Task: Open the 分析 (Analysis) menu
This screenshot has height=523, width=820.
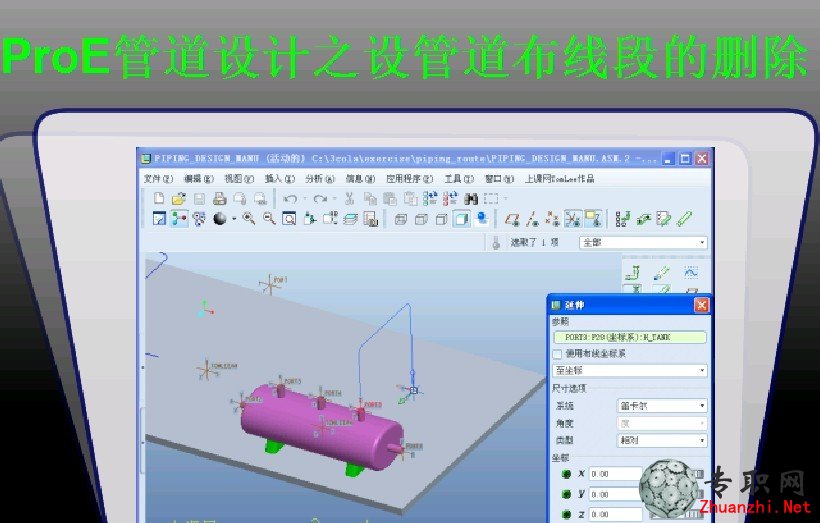Action: pos(320,179)
